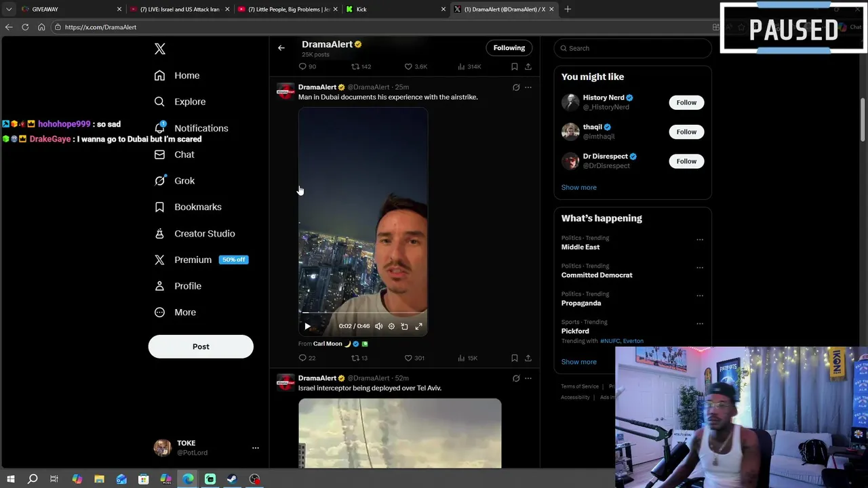Click Show more under What's happening

[579, 362]
